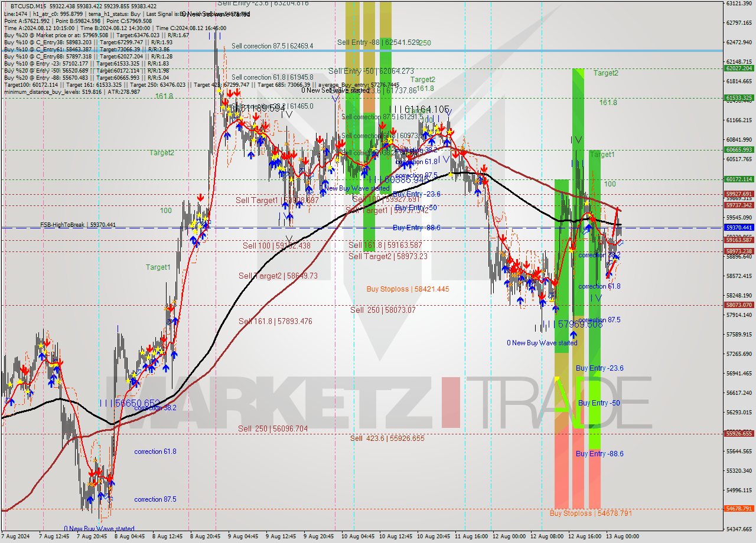Viewport: 756px width, 543px height.
Task: Click the red 59163.587 price tag
Action: coord(739,240)
